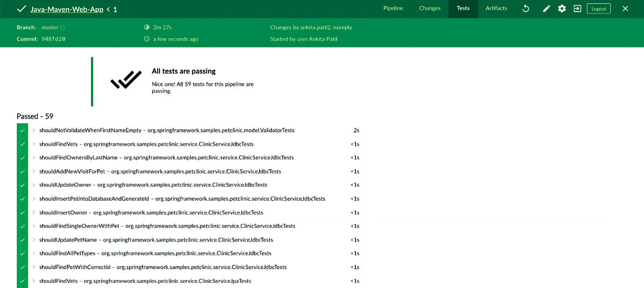
Task: Select the shouldInsertOwner test row
Action: tap(151, 213)
